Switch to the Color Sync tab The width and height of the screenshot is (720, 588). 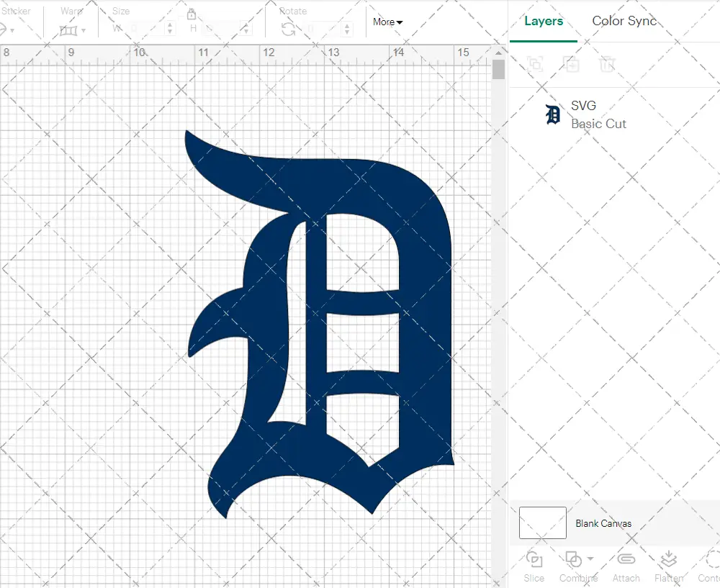[x=624, y=21]
